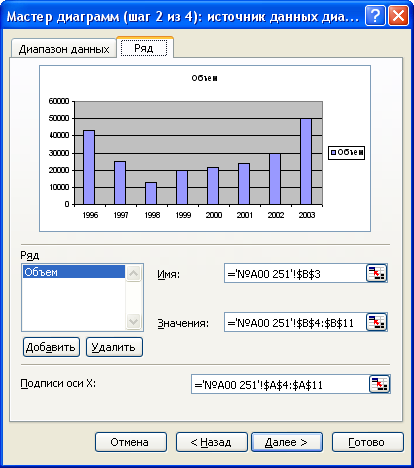The height and width of the screenshot is (468, 414).
Task: Click inside the Имя input field
Action: coord(295,273)
